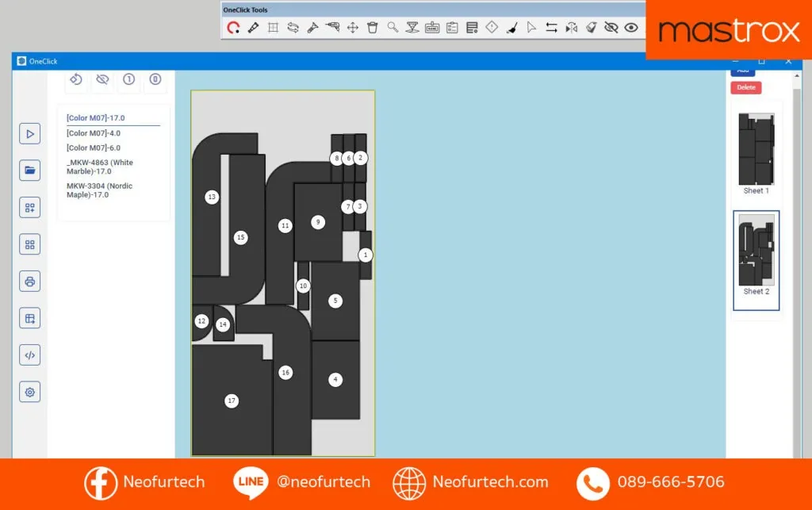
Task: Open the code brackets icon in sidebar
Action: pos(30,355)
